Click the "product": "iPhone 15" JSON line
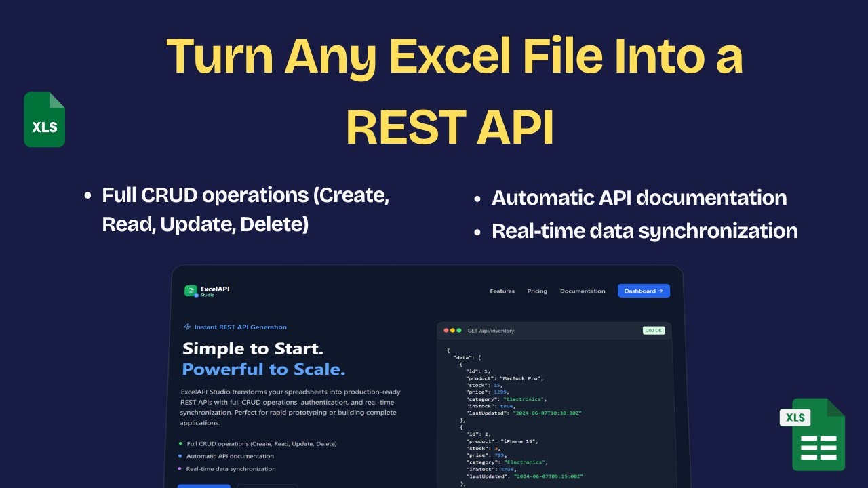The image size is (868, 488). (x=501, y=441)
